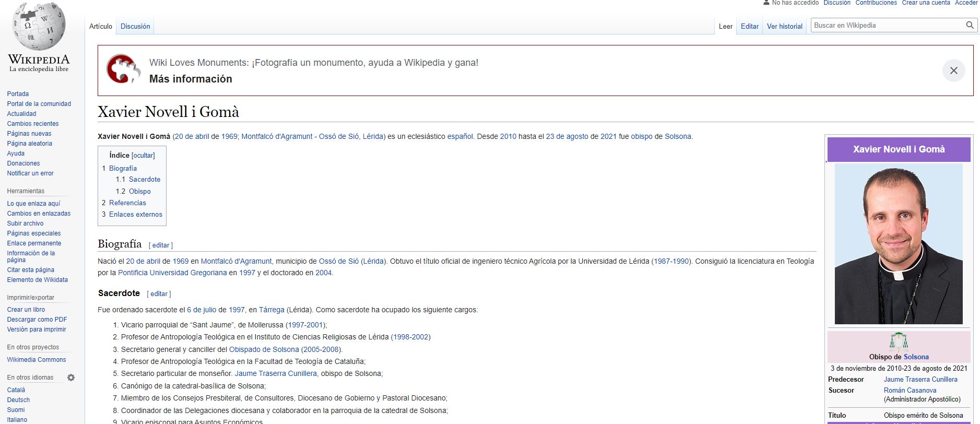Dismiss the Wiki Loves Monuments banner
Image resolution: width=980 pixels, height=424 pixels.
[953, 70]
